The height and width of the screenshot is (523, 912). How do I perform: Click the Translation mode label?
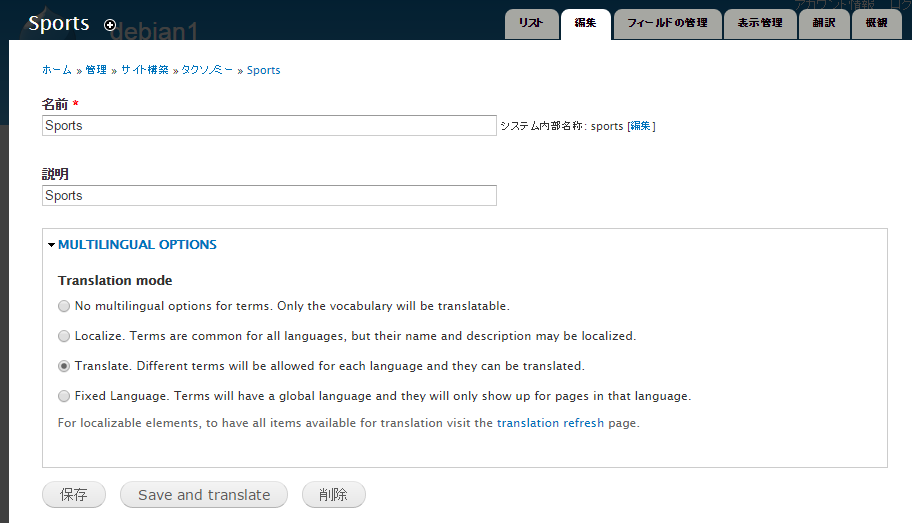coord(115,280)
